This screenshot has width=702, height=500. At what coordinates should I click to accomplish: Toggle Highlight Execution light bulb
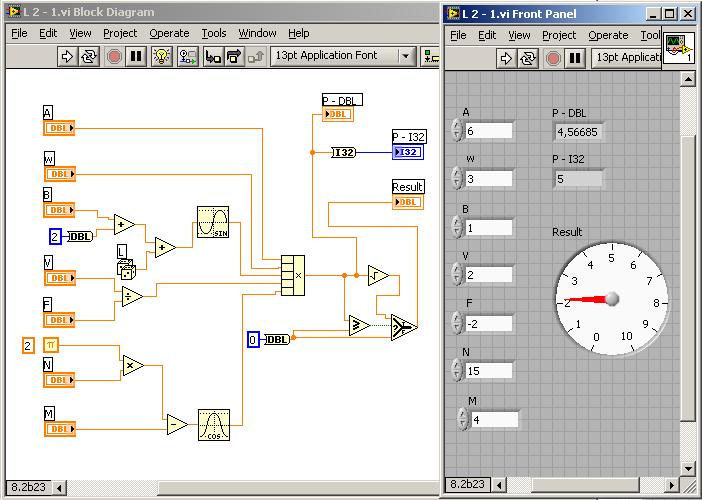(162, 56)
